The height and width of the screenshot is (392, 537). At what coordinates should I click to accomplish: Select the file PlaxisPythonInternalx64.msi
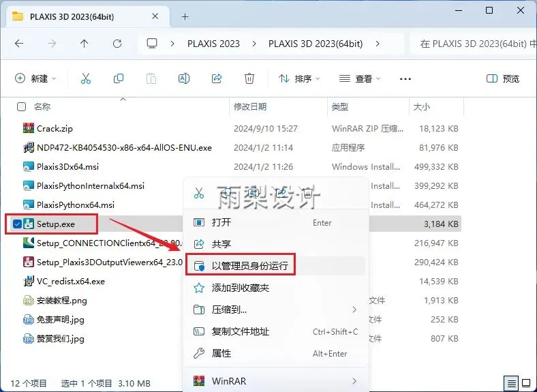[x=91, y=185]
